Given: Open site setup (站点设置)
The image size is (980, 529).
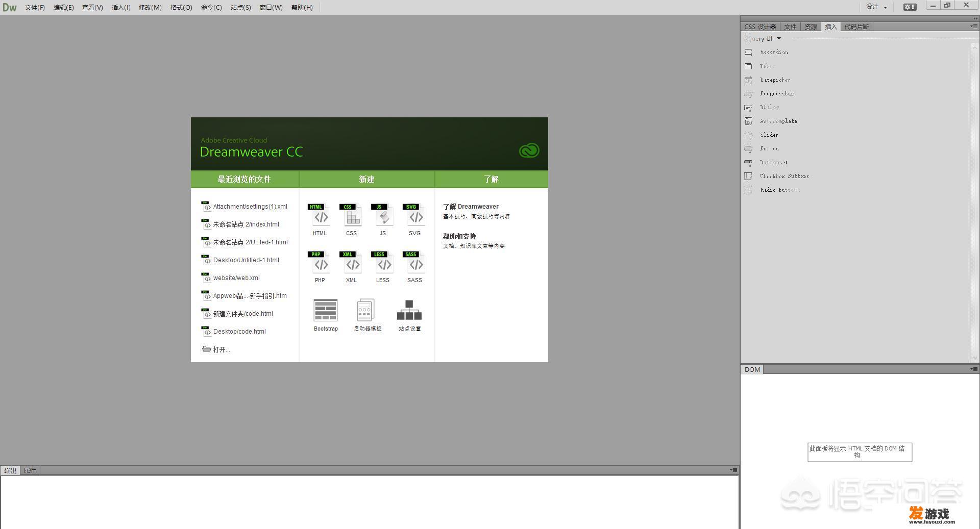Looking at the screenshot, I should [409, 315].
